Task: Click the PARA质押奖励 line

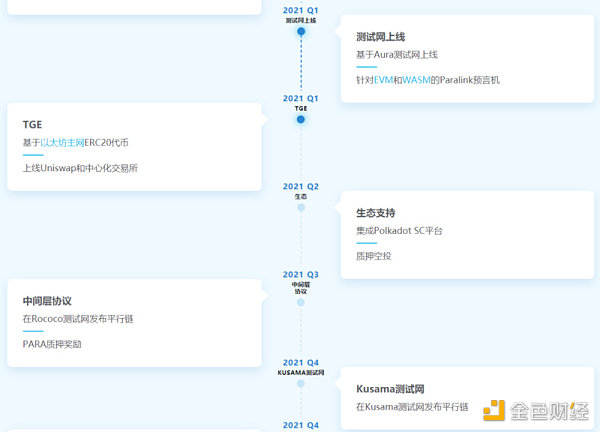Action: [x=52, y=344]
